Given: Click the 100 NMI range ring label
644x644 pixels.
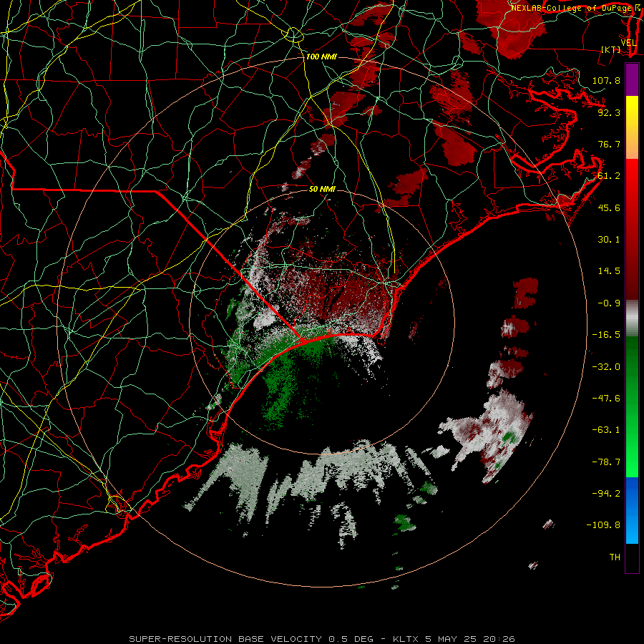Looking at the screenshot, I should pos(321,57).
